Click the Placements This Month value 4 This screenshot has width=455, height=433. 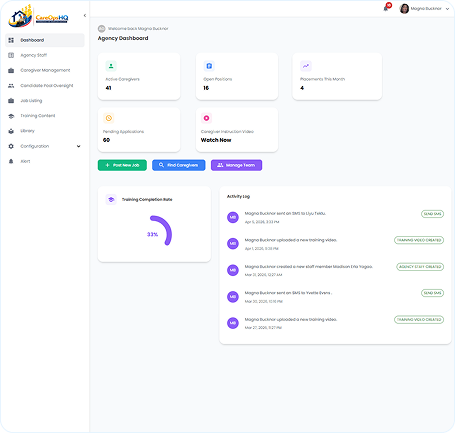(x=302, y=88)
